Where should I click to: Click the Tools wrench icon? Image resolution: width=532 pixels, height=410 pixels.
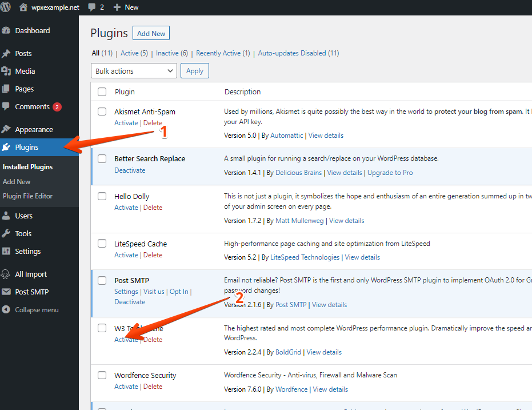coord(6,233)
